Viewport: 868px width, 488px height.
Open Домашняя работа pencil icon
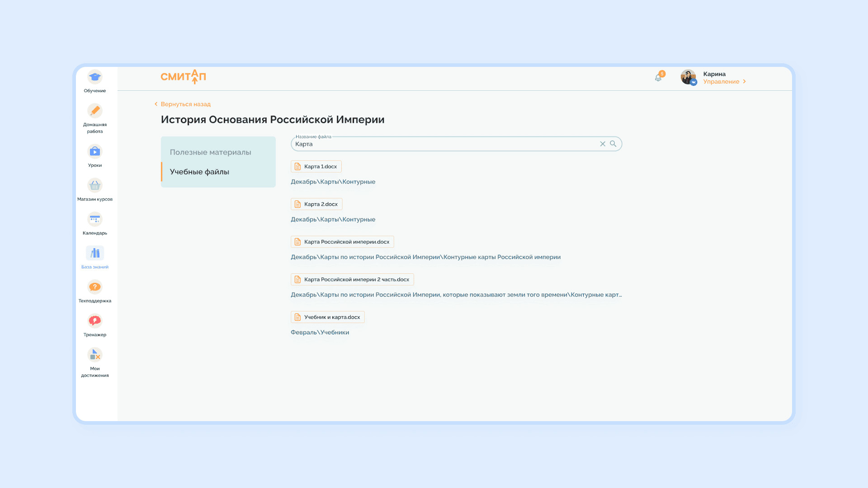point(95,111)
